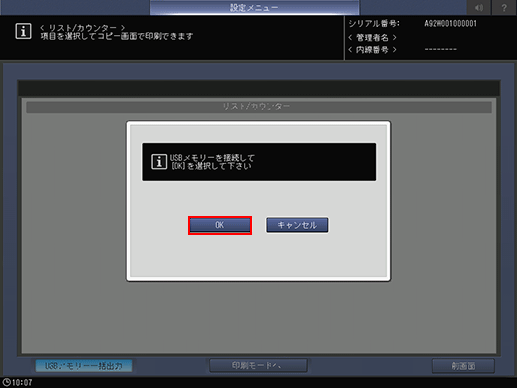Click the 10:07 time display

point(22,382)
